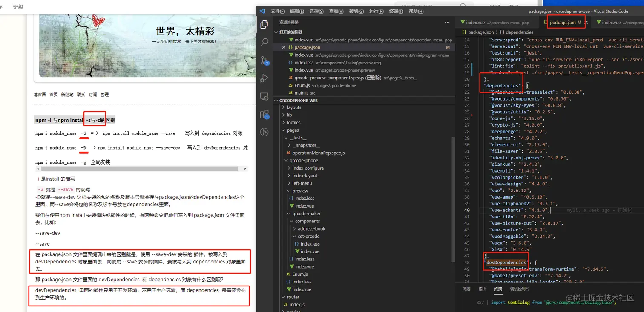Image resolution: width=644 pixels, height=312 pixels.
Task: Open the 查看(V) menu
Action: click(x=336, y=12)
